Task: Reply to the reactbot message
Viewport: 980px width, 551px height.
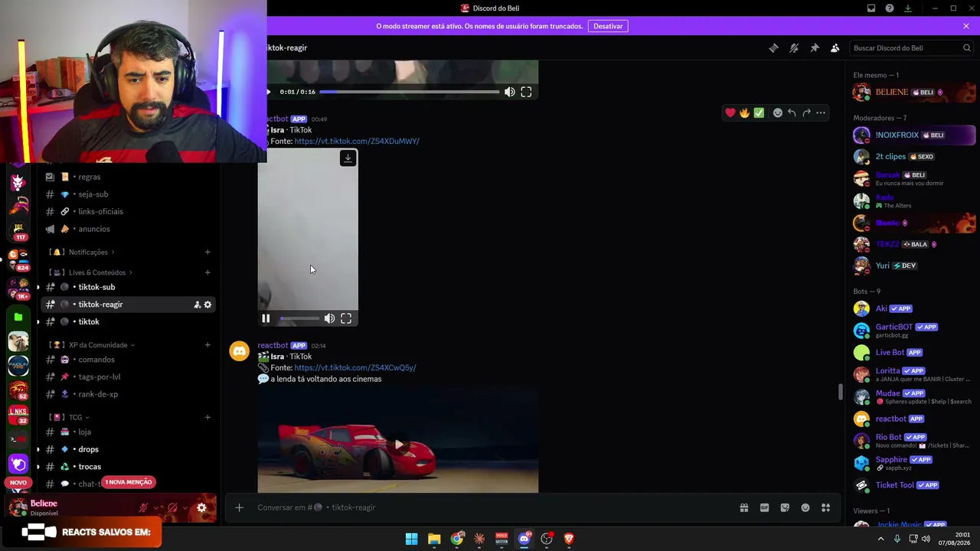Action: pyautogui.click(x=792, y=113)
